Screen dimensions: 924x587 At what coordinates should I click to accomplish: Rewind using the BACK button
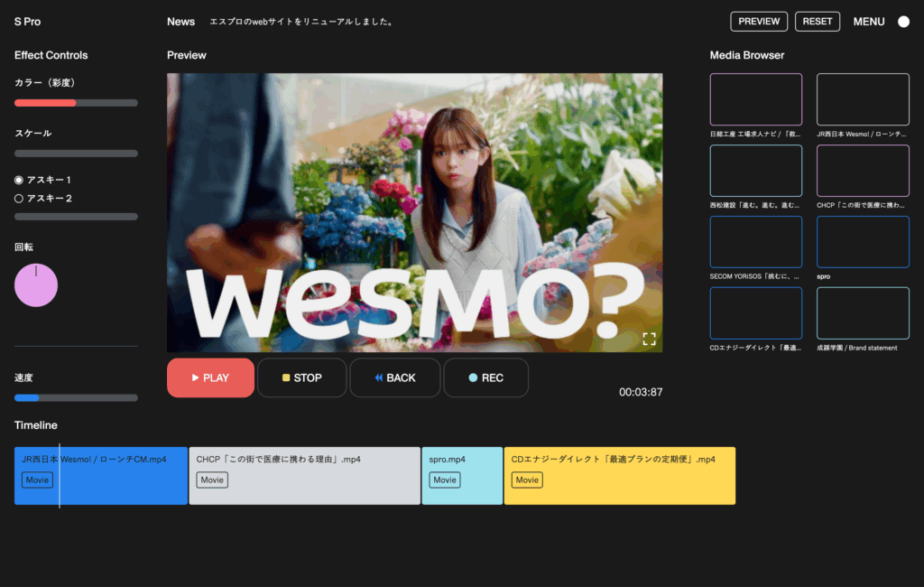pyautogui.click(x=395, y=377)
